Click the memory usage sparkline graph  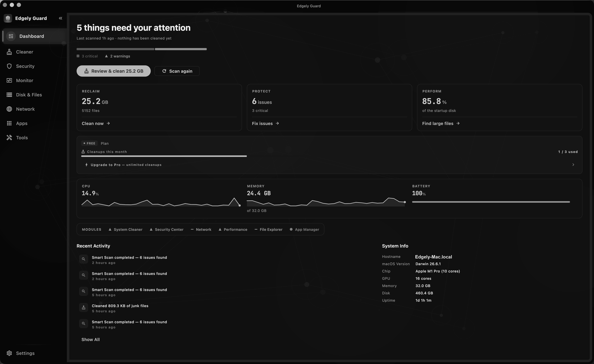tap(326, 202)
